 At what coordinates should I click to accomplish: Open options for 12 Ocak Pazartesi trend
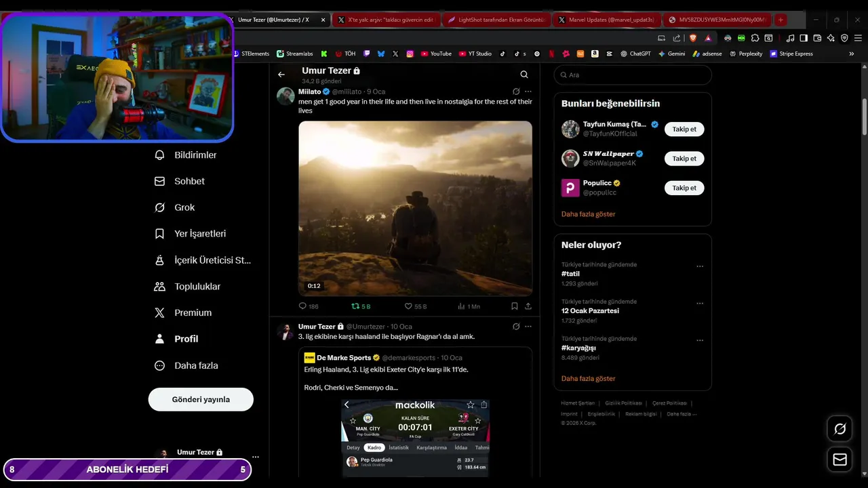point(700,304)
